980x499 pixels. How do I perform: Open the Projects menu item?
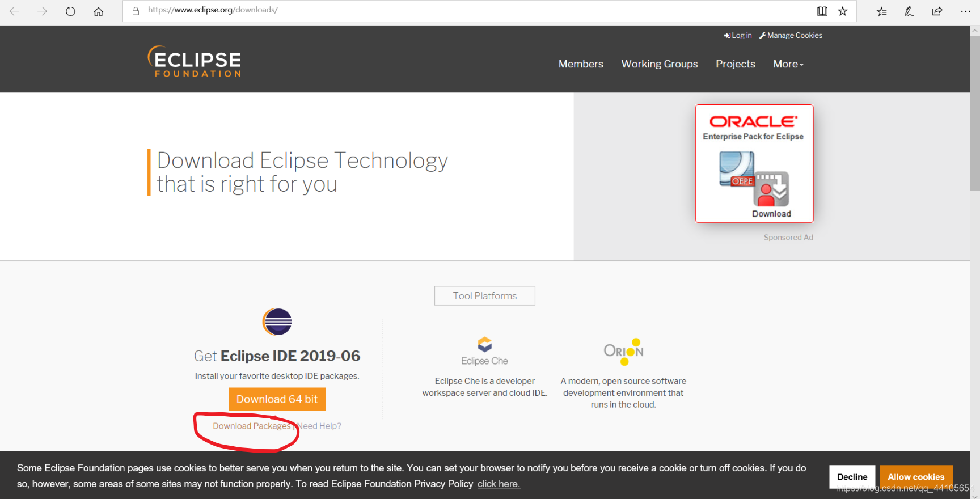735,64
